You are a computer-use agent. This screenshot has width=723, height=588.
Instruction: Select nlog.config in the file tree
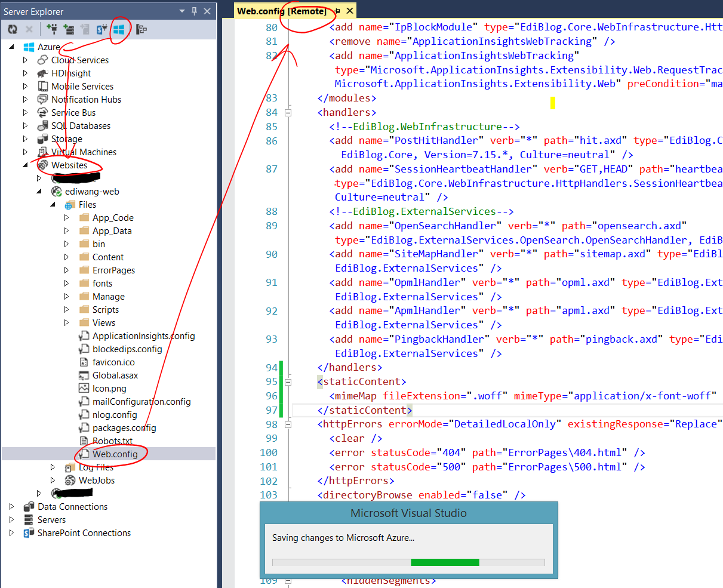coord(115,414)
